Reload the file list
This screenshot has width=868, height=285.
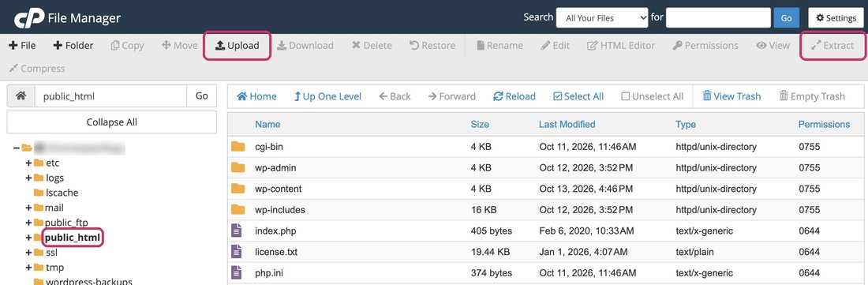click(x=514, y=96)
